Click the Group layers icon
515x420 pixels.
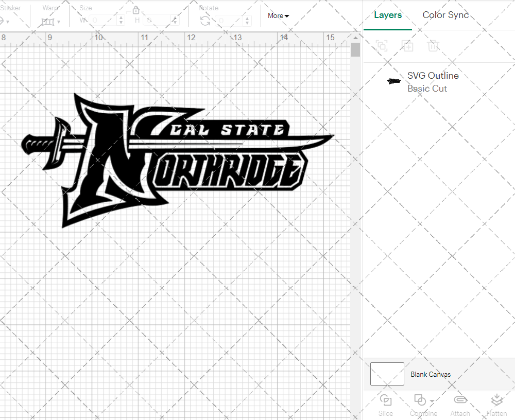click(x=382, y=46)
